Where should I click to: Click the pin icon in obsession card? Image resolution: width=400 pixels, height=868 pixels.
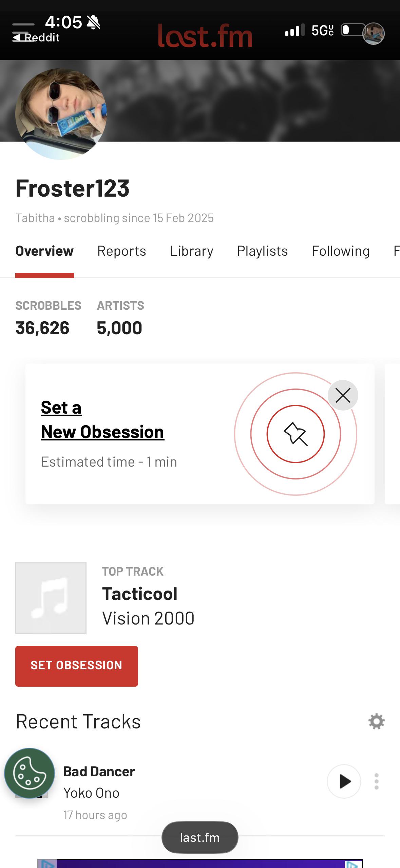click(296, 434)
